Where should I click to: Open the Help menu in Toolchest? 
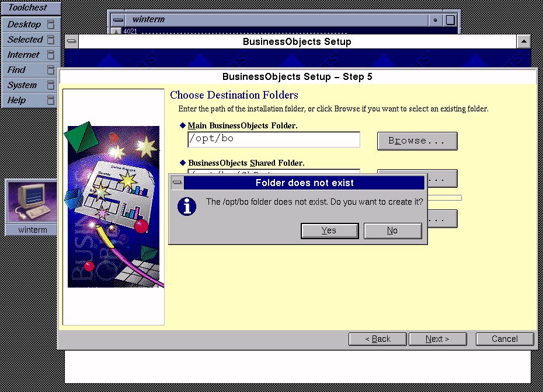coord(16,100)
